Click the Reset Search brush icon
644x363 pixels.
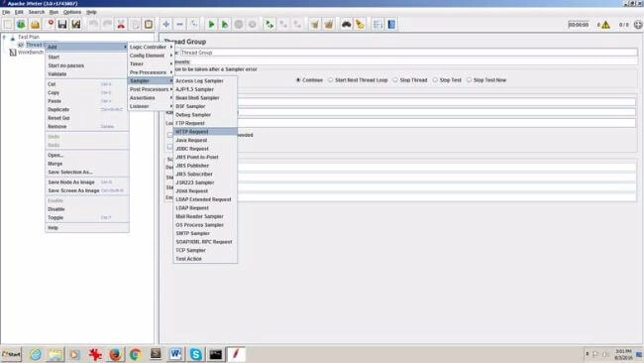[x=360, y=24]
